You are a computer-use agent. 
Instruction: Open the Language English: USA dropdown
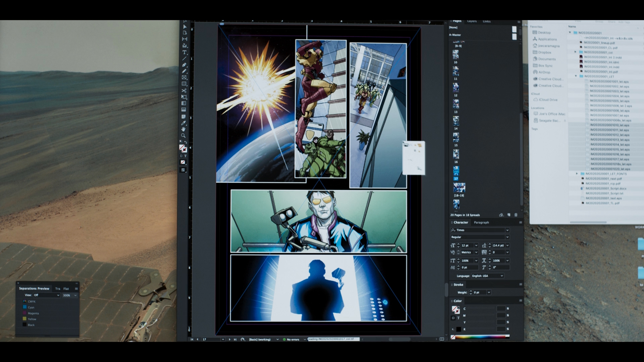pos(487,276)
